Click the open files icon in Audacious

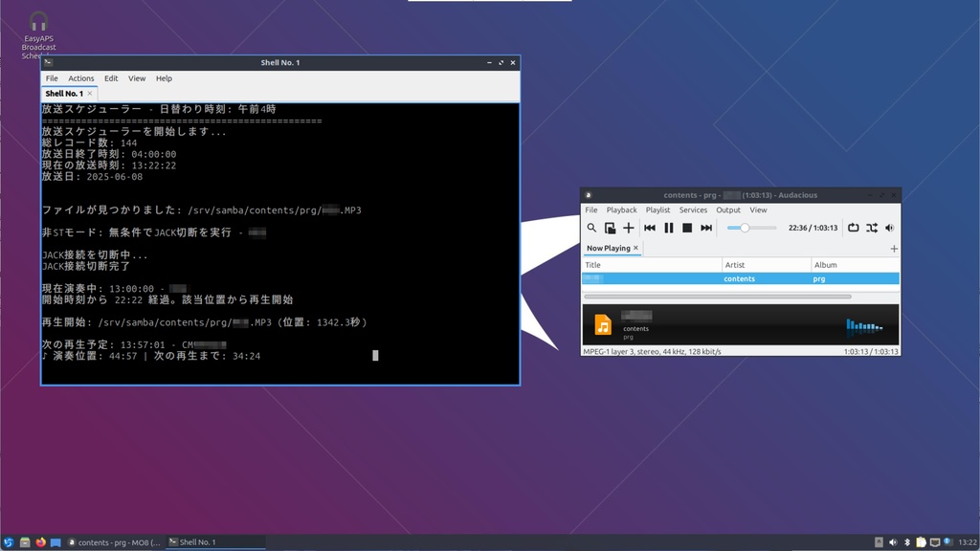[610, 228]
